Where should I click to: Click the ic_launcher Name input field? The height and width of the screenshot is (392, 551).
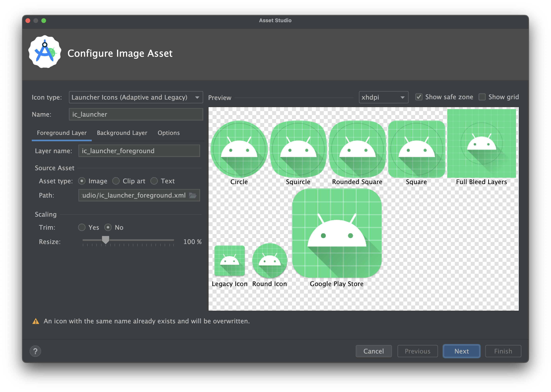click(134, 114)
